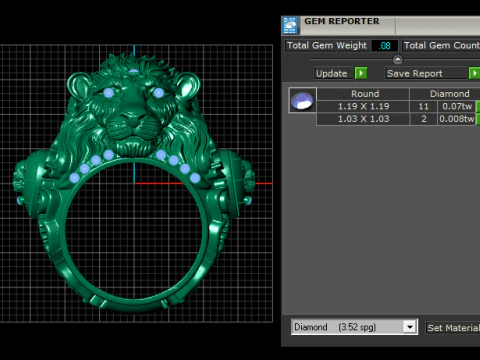Click the 0.07tw weight cell
Screen dimensions: 480x360
457,106
